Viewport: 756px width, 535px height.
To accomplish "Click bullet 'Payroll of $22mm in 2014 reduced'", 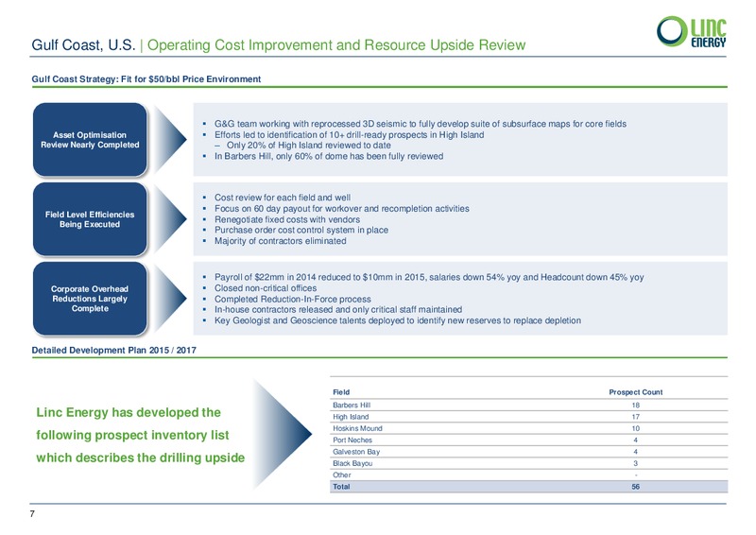I will coord(429,277).
